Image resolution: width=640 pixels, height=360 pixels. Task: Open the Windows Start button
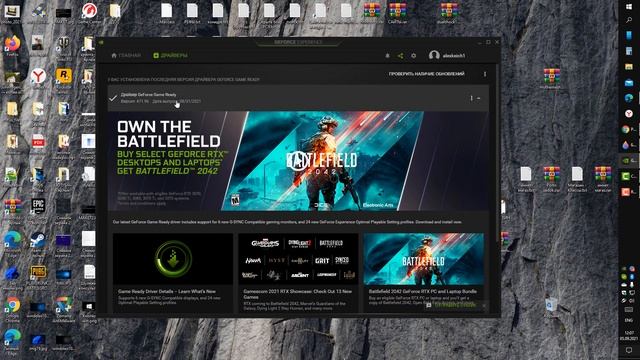[x=629, y=7]
